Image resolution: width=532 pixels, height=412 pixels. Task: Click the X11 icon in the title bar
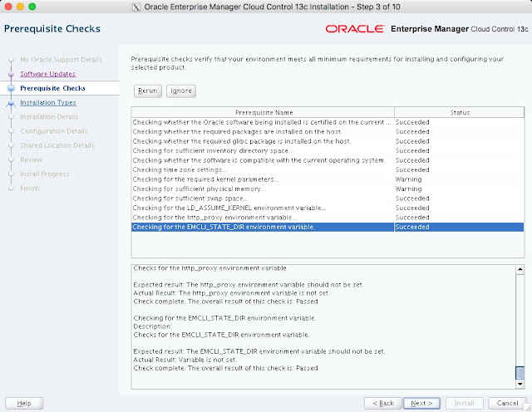coord(136,7)
